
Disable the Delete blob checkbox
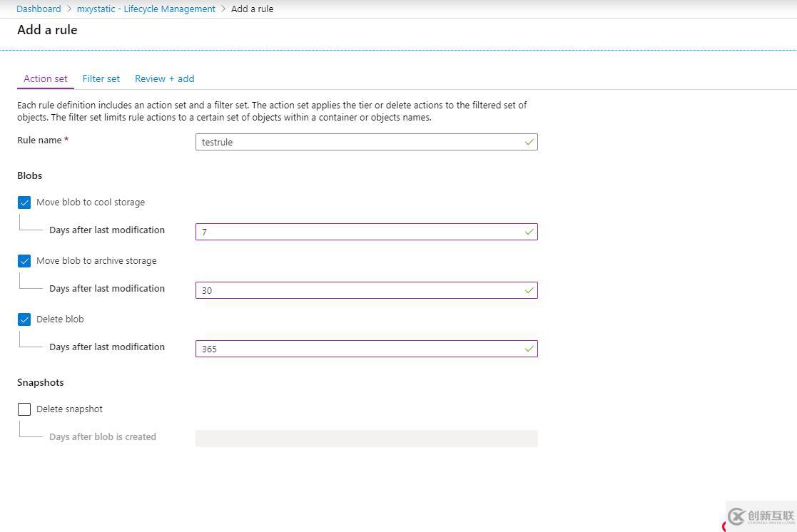(24, 319)
